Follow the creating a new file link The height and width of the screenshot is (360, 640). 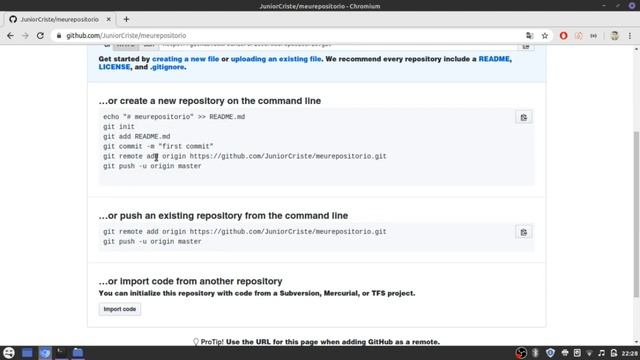click(185, 59)
